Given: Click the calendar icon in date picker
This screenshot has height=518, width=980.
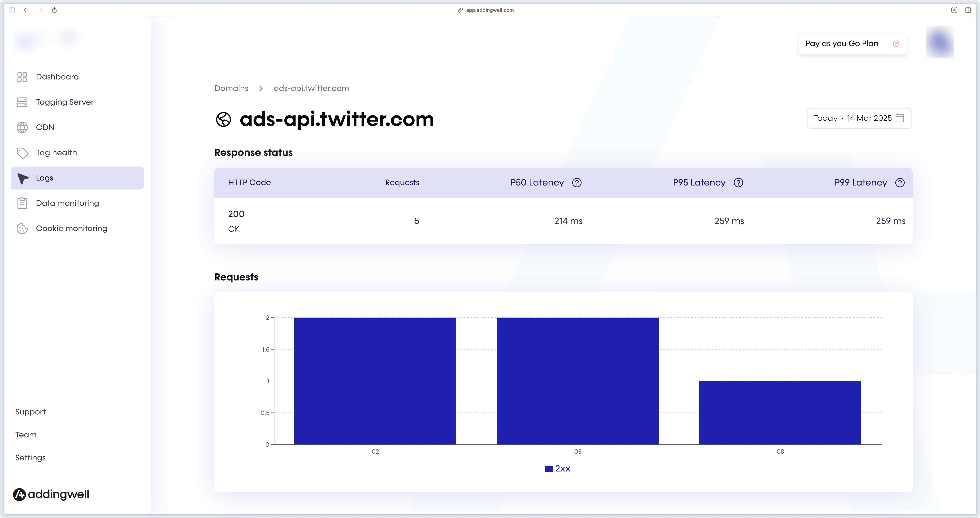Looking at the screenshot, I should pyautogui.click(x=900, y=118).
